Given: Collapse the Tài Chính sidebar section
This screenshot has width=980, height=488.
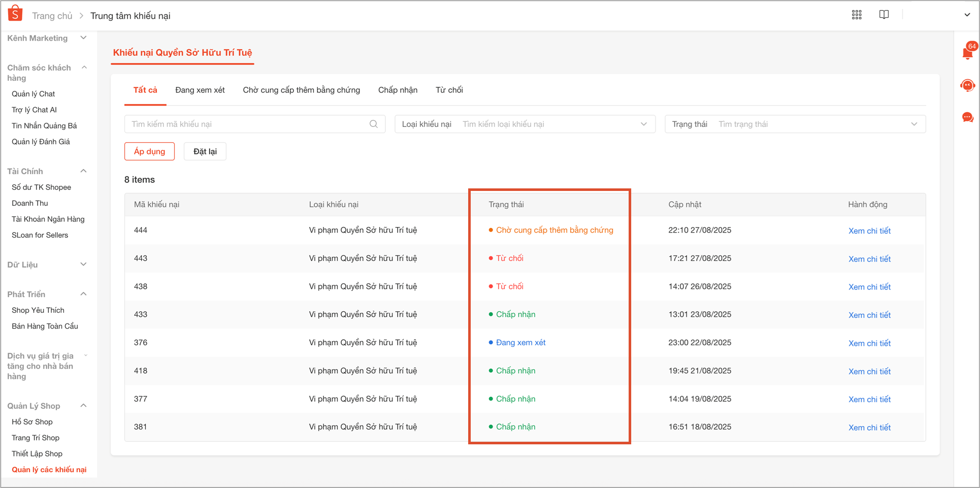Looking at the screenshot, I should point(84,171).
